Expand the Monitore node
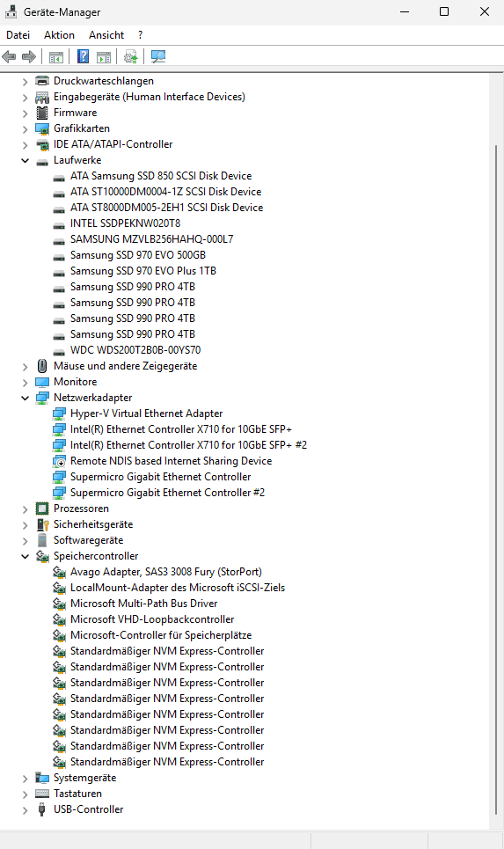The image size is (504, 849). [x=25, y=382]
